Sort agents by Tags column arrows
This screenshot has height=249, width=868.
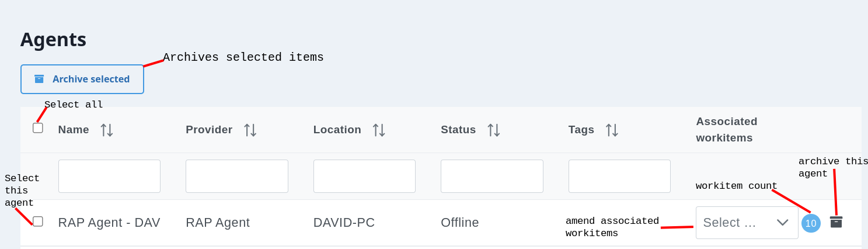(612, 130)
